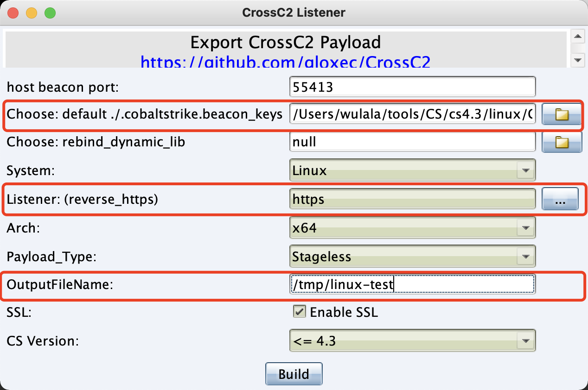Open the Listener dropdown showing https
588x390 pixels.
(413, 199)
